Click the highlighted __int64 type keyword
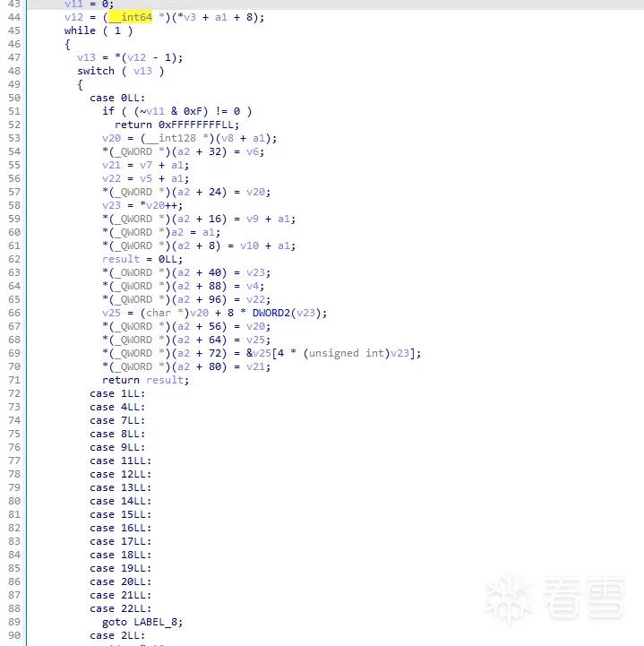Screen dimensions: 644x646 [131, 17]
